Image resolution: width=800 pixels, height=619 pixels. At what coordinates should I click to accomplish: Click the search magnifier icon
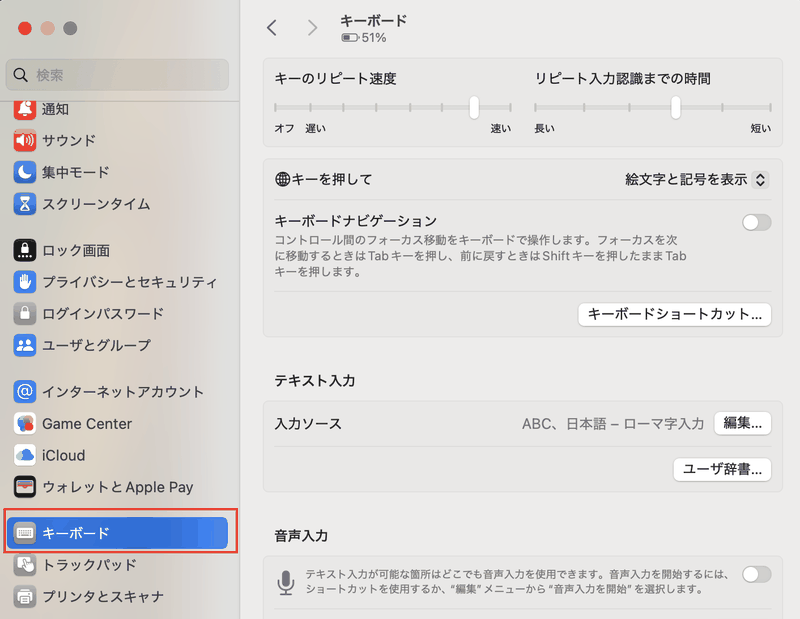coord(20,75)
